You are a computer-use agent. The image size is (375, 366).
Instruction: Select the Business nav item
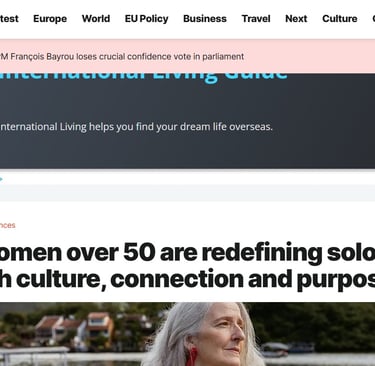[205, 19]
